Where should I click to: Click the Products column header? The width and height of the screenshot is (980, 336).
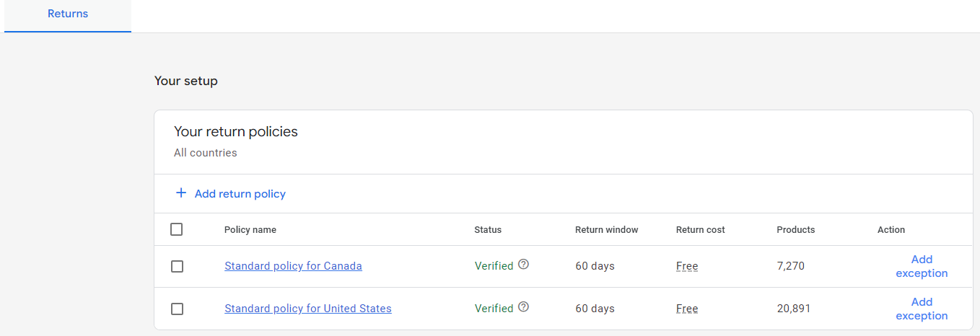795,229
